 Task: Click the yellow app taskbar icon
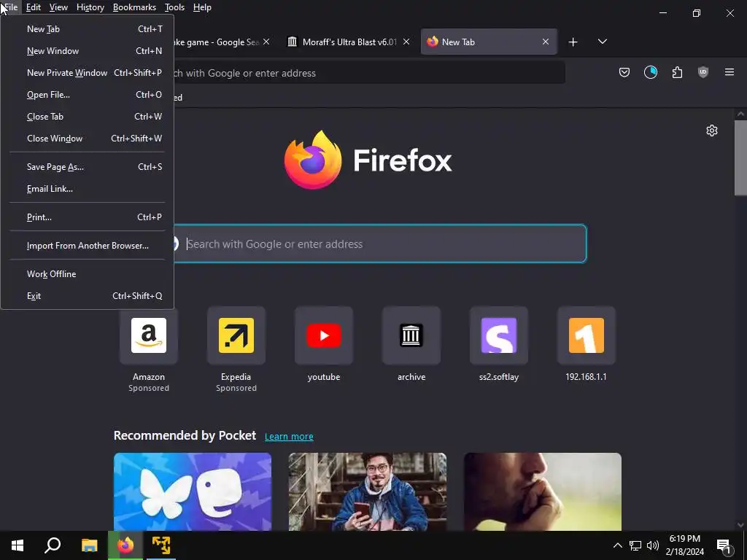[161, 545]
